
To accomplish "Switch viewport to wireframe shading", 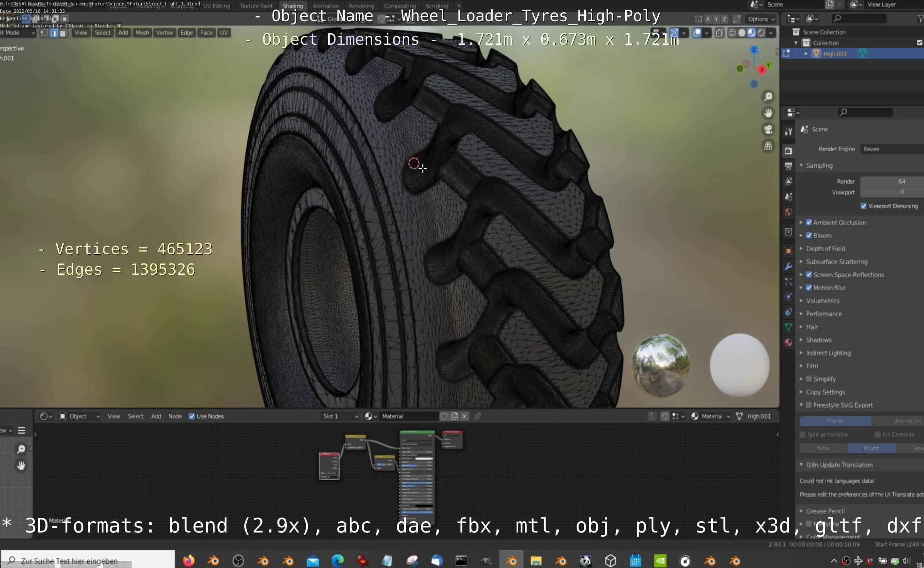I will (x=732, y=33).
